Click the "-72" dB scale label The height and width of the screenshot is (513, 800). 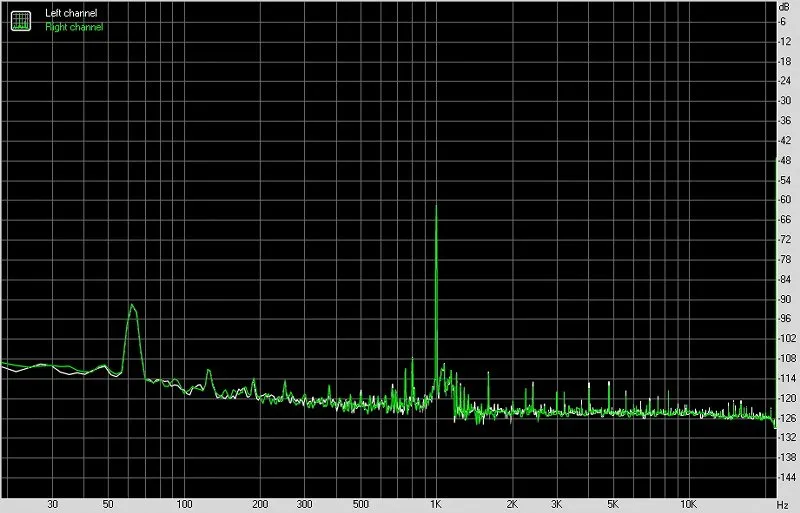(x=785, y=239)
